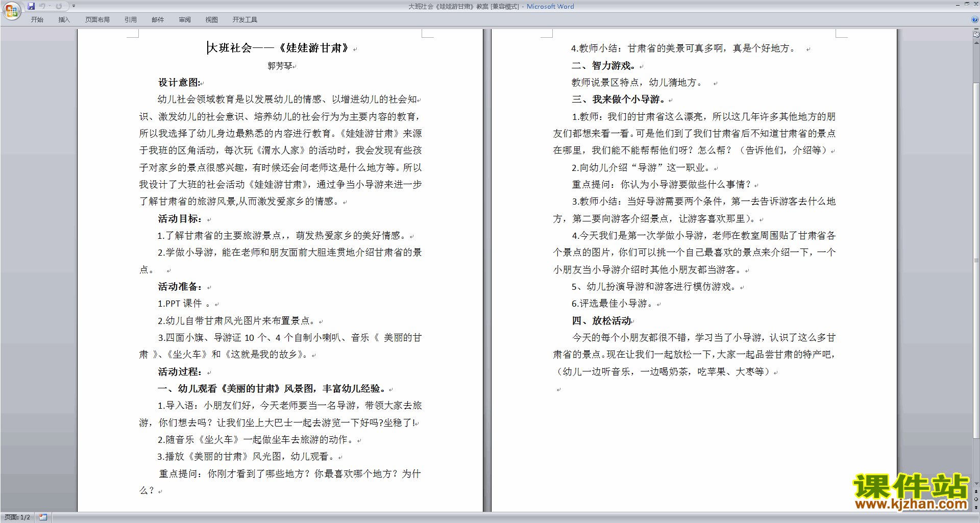This screenshot has width=980, height=523.
Task: Switch to the 页面布局 tab
Action: click(97, 20)
